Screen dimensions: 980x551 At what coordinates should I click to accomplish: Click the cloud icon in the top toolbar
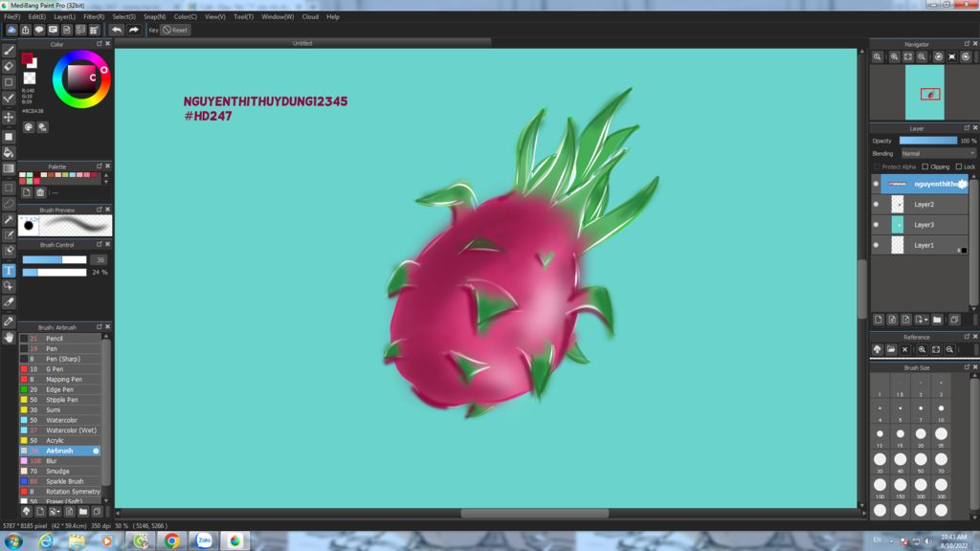11,30
